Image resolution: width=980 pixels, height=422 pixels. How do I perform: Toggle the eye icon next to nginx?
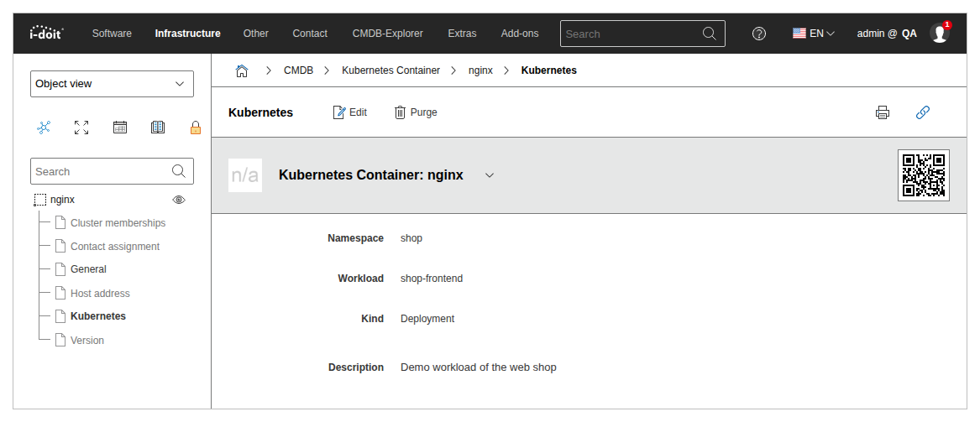[x=179, y=200]
